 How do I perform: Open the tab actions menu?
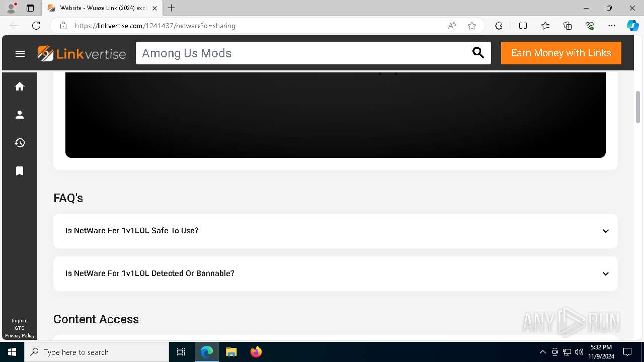coord(30,8)
